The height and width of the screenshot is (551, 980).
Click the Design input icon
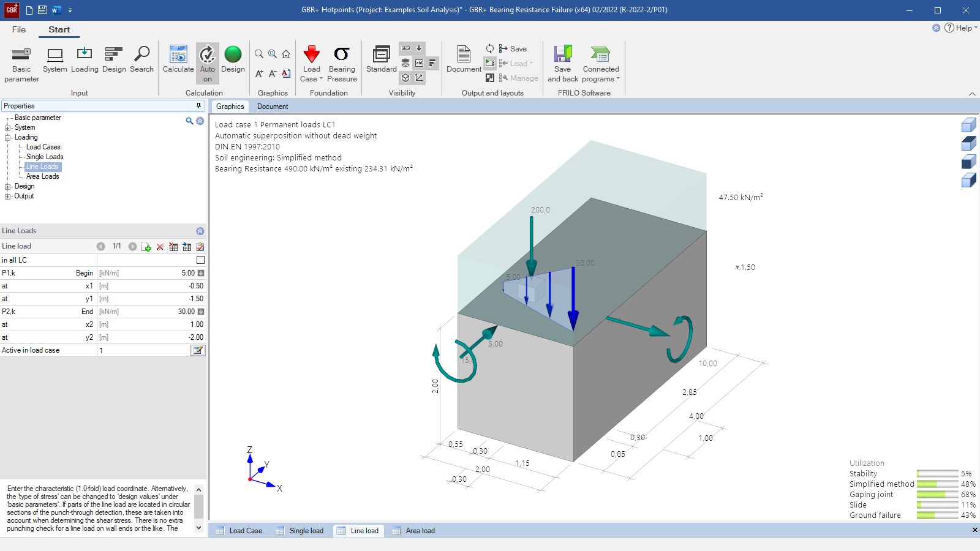coord(114,60)
